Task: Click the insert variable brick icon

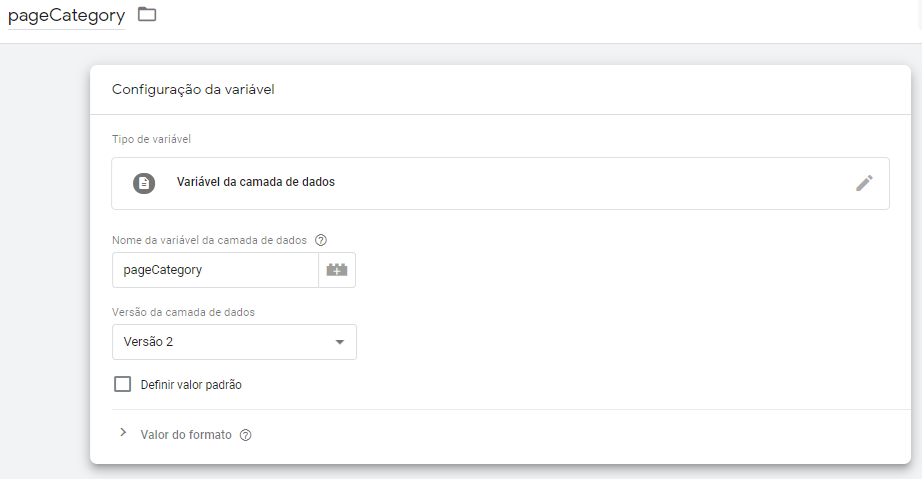Action: pyautogui.click(x=337, y=270)
